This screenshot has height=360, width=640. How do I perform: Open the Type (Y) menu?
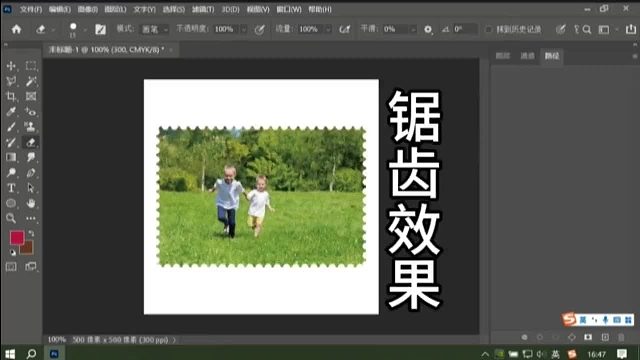click(144, 9)
